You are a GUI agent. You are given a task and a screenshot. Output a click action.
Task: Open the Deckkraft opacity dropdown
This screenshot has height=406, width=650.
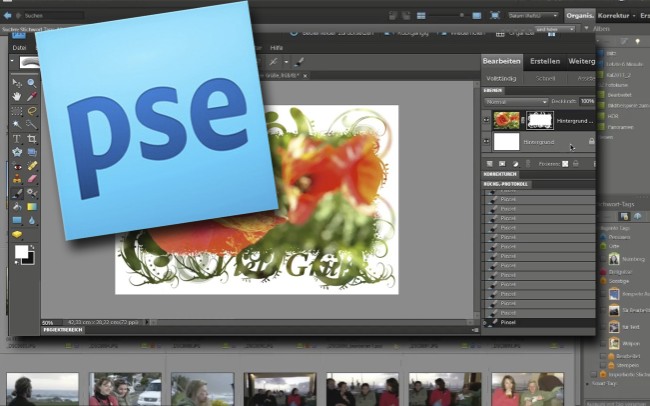tap(587, 101)
